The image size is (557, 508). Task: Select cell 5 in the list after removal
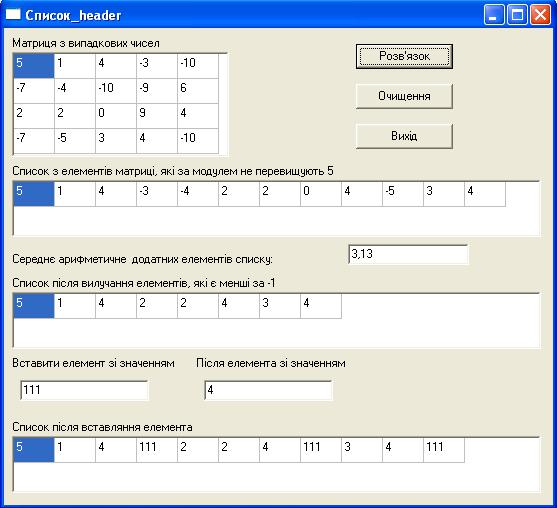click(34, 306)
